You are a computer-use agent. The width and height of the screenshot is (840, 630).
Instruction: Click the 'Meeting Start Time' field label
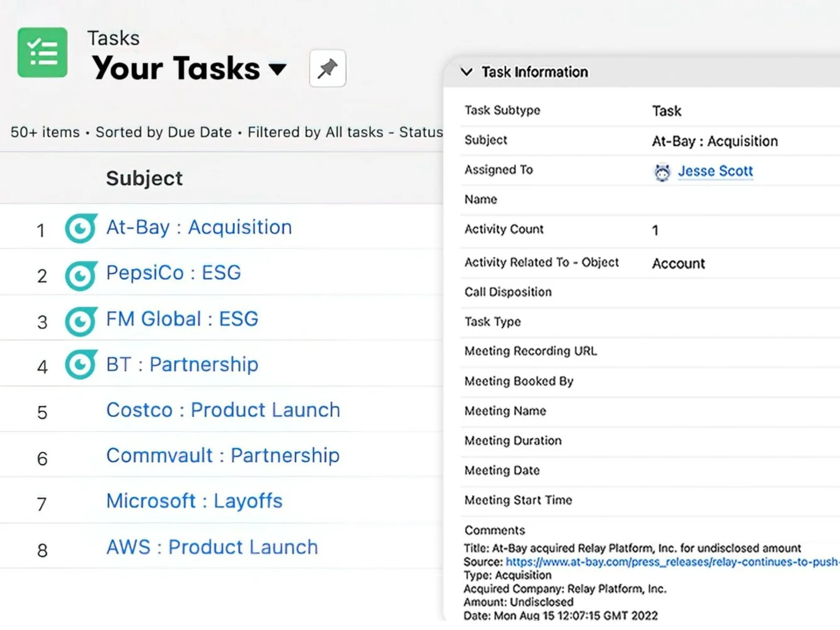[518, 500]
